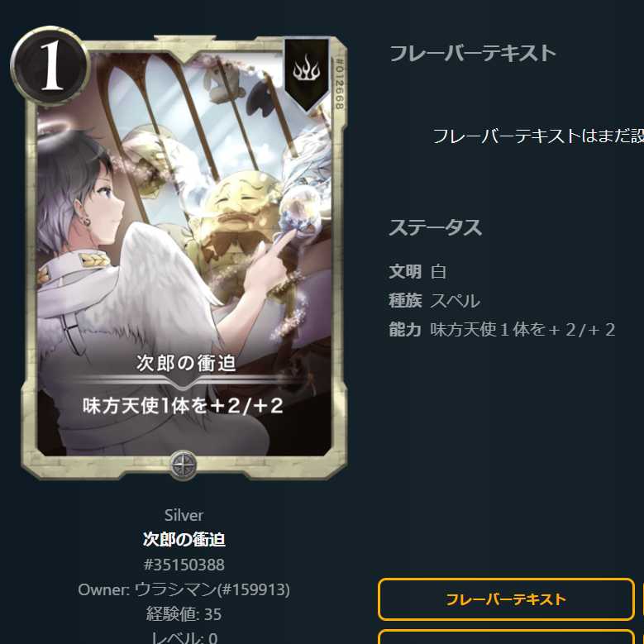Screen dimensions: 644x644
Task: Click the white flame civilization emblem
Action: (307, 69)
